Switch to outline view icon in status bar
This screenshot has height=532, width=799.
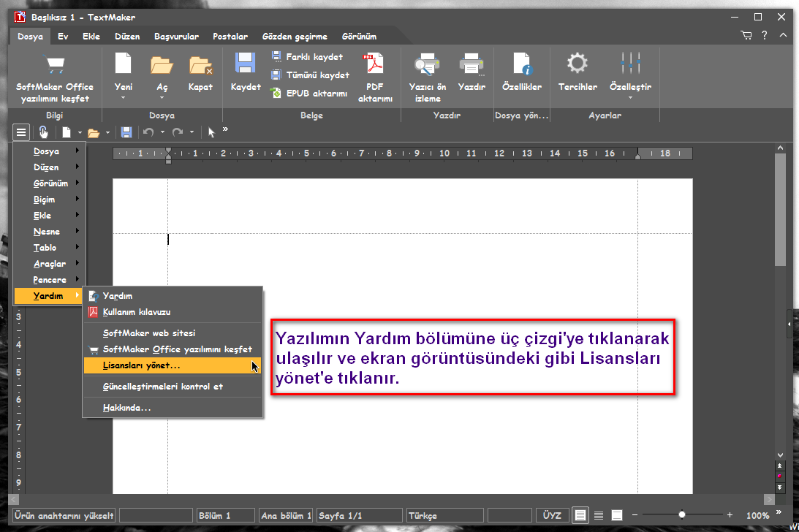[x=616, y=516]
